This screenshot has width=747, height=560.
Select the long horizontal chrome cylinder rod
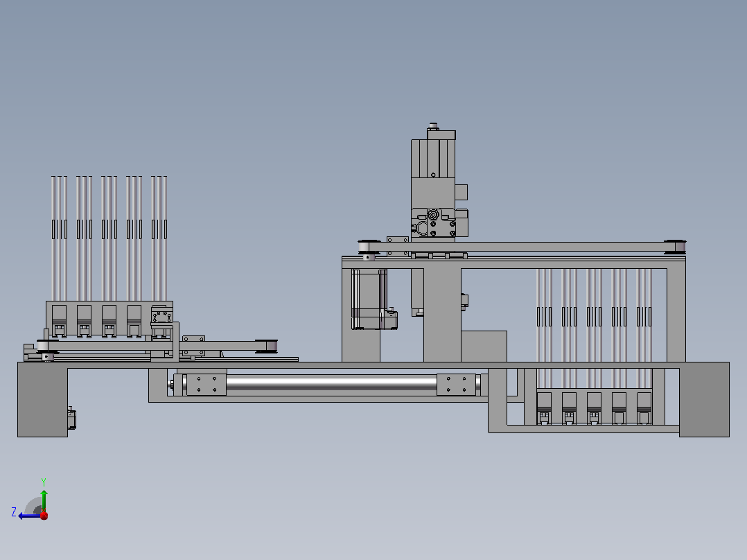click(x=331, y=385)
